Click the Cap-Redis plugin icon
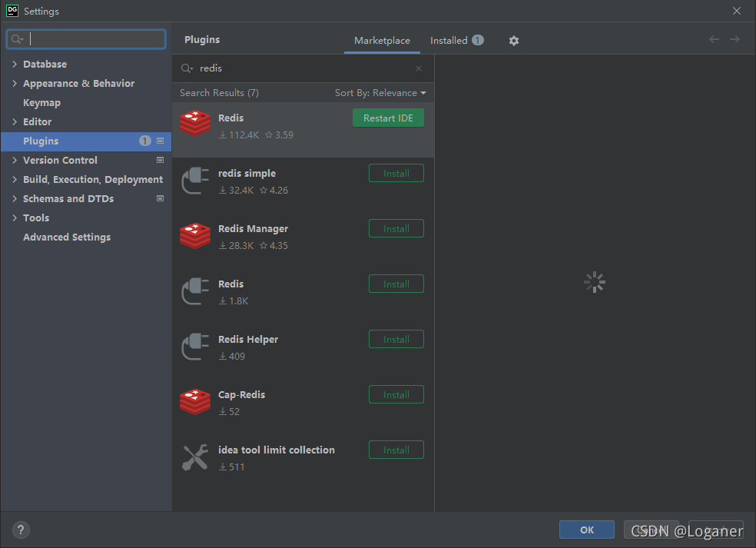The image size is (756, 548). click(194, 401)
